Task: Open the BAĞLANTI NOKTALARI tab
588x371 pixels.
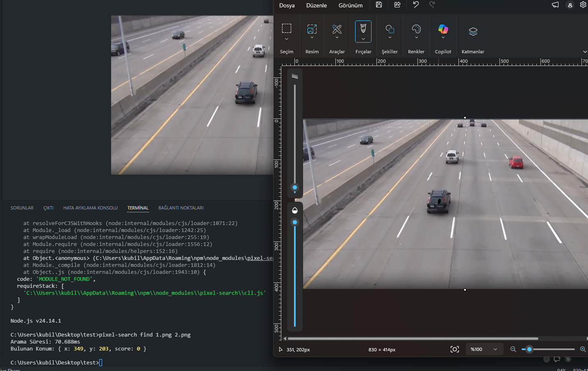Action: 181,208
